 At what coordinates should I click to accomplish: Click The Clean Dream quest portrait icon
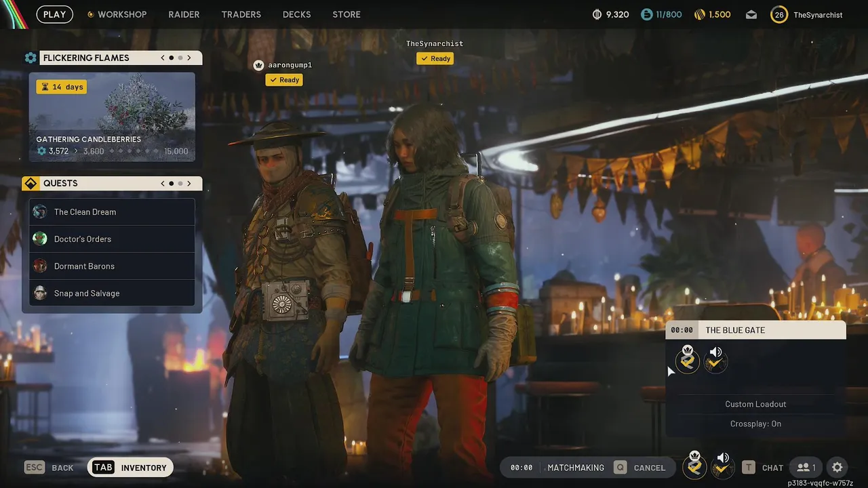pyautogui.click(x=40, y=212)
